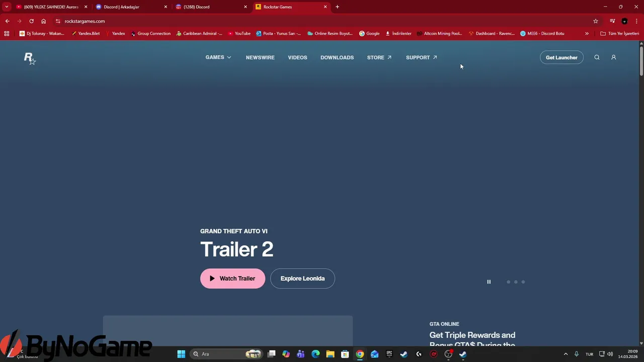Click the GTA ONLINE category label
Viewport: 644px width, 362px height.
pyautogui.click(x=444, y=324)
